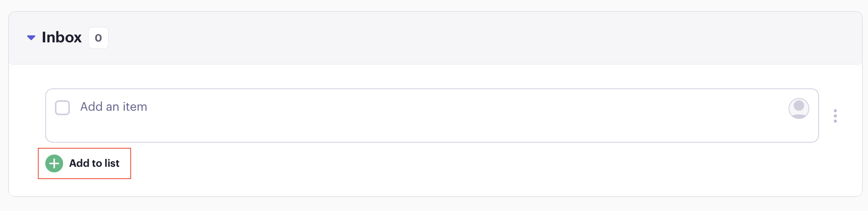The width and height of the screenshot is (868, 211).
Task: Mark the new item's checkbox as done
Action: click(x=62, y=108)
